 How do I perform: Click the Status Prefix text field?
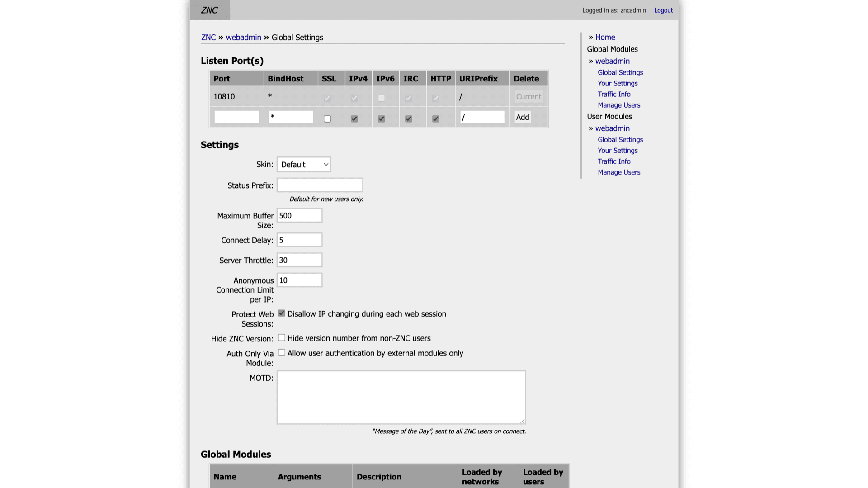pos(320,185)
